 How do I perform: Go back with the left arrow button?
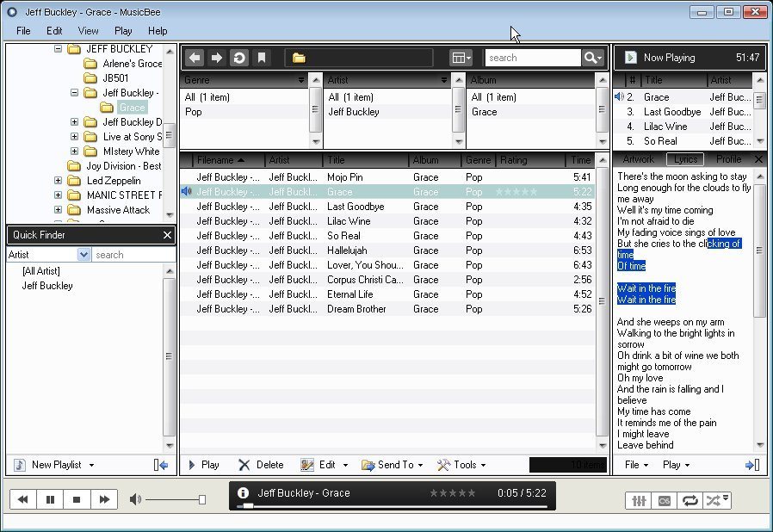coord(195,58)
